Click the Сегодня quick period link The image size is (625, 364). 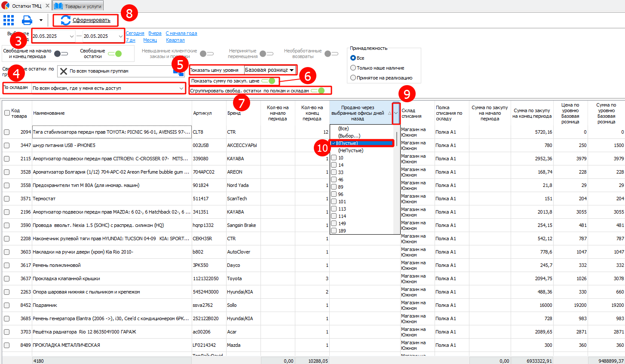click(135, 33)
